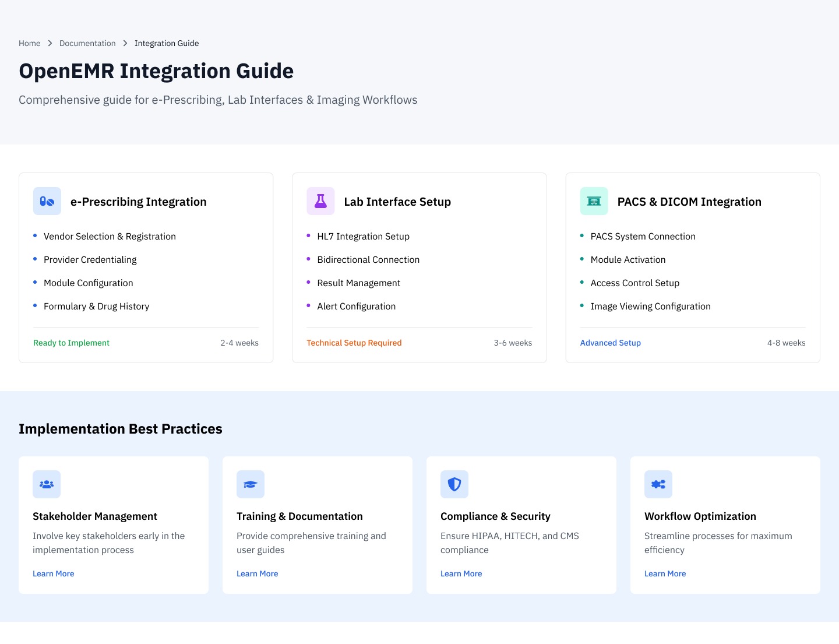Click the pills icon for e-Prescribing Integration
The image size is (839, 644).
pos(47,201)
